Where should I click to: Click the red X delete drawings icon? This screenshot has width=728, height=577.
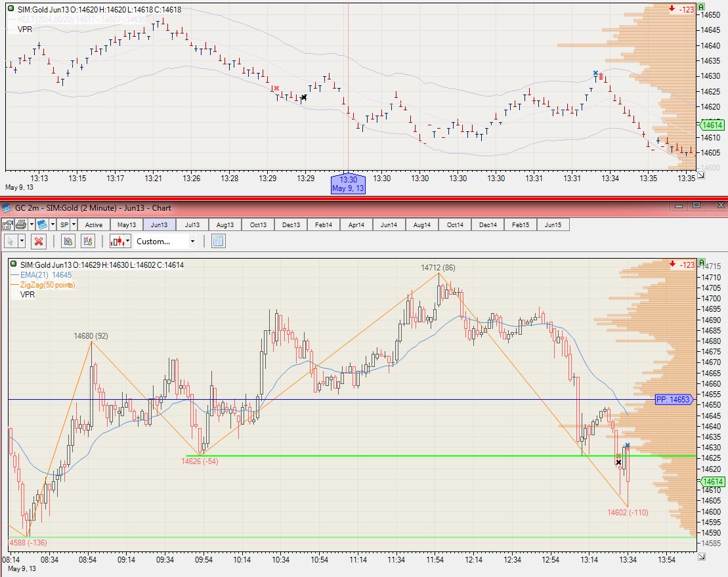click(x=39, y=242)
